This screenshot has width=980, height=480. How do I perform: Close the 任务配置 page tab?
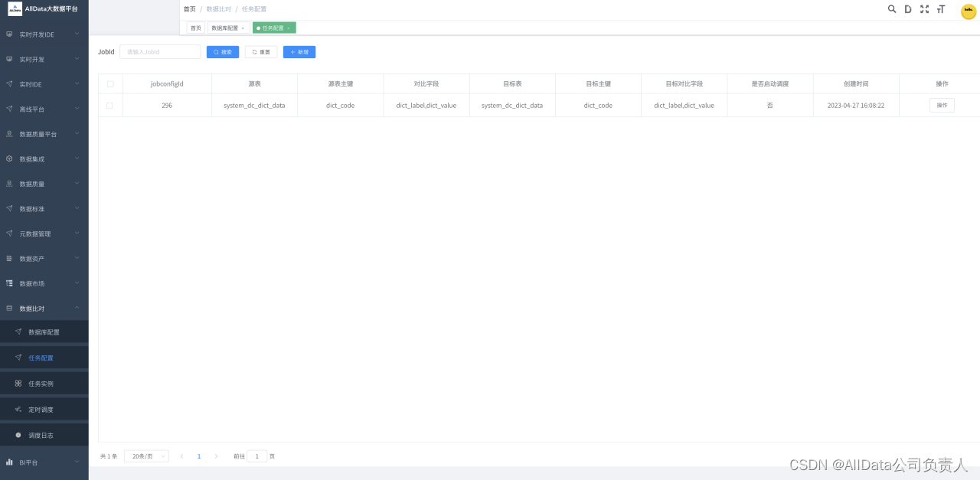289,28
